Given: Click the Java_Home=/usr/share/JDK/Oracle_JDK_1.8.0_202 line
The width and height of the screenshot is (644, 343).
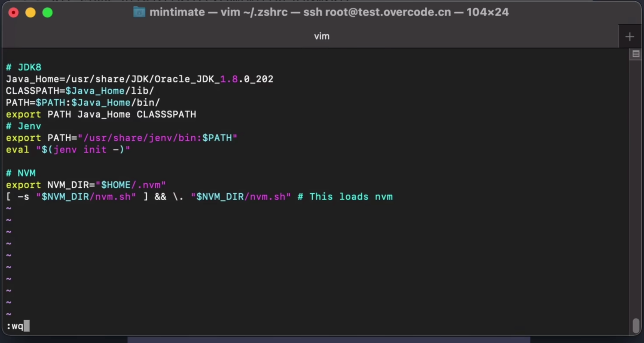Looking at the screenshot, I should [x=140, y=79].
